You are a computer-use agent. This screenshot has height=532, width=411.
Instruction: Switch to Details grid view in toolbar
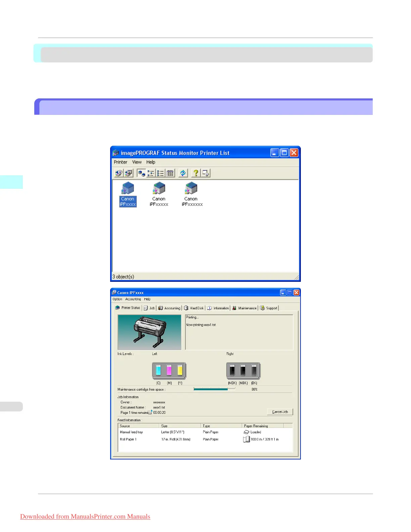pyautogui.click(x=170, y=173)
